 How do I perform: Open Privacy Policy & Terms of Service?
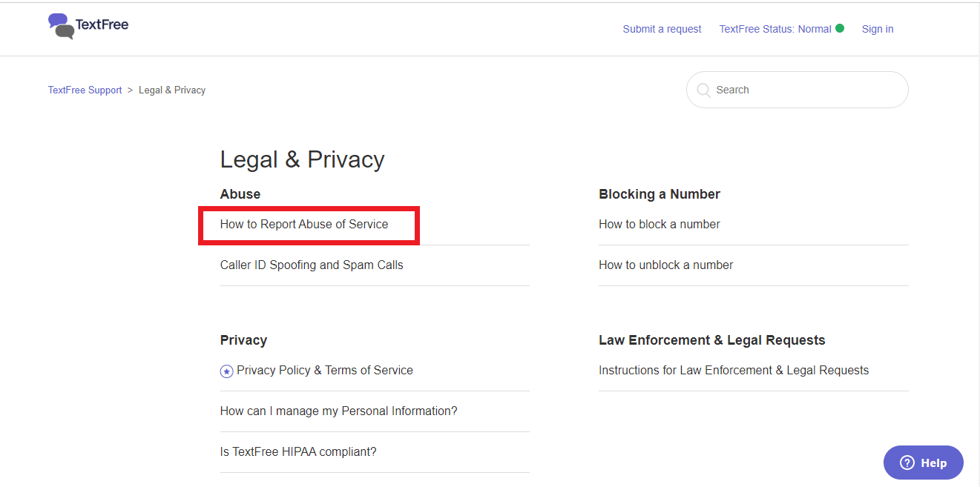325,370
